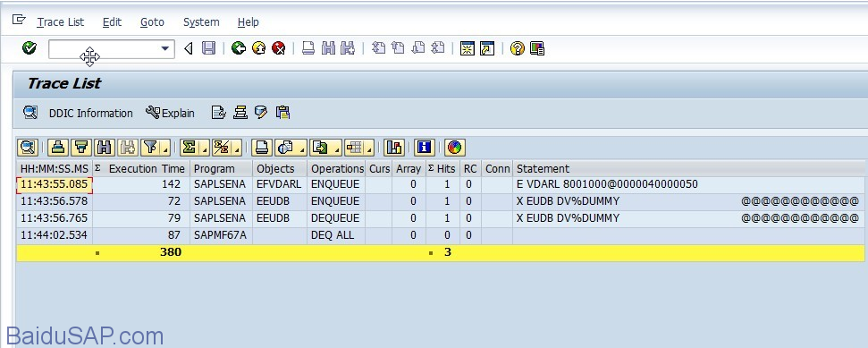
Task: Select the statement E VDARL 8001000@0000040000050
Action: point(607,184)
